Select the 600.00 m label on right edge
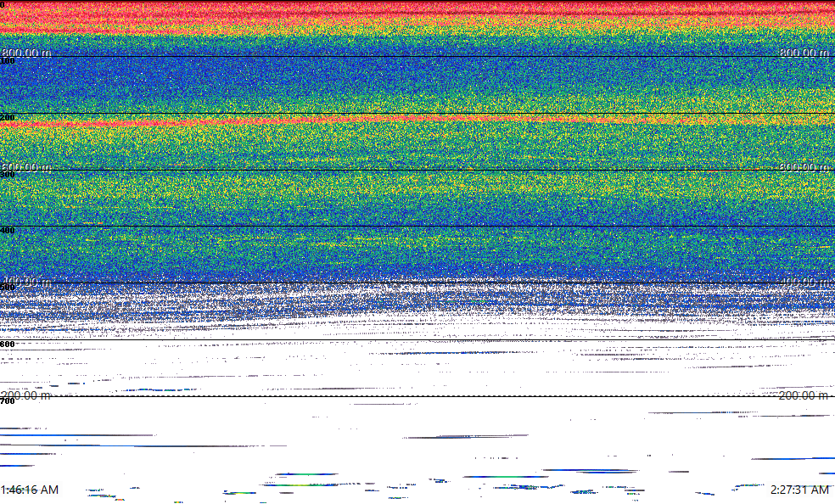 804,166
